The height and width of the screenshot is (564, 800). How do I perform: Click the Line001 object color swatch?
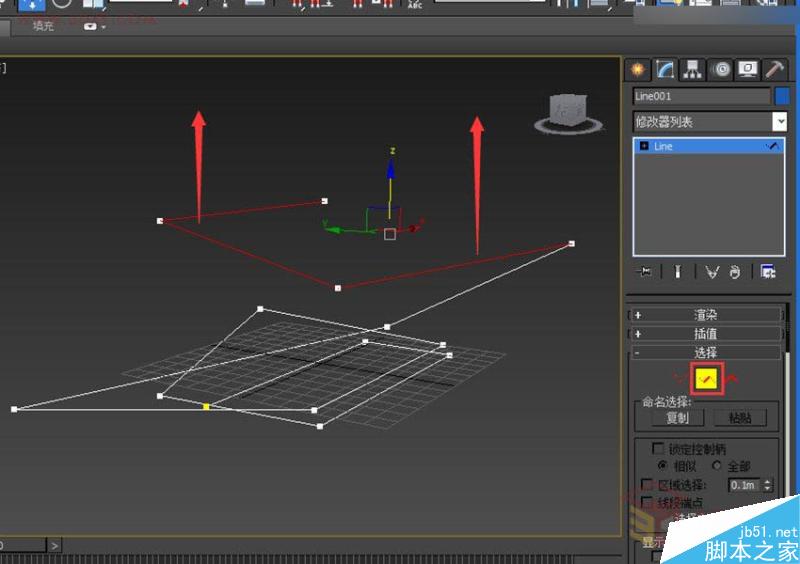click(x=782, y=96)
